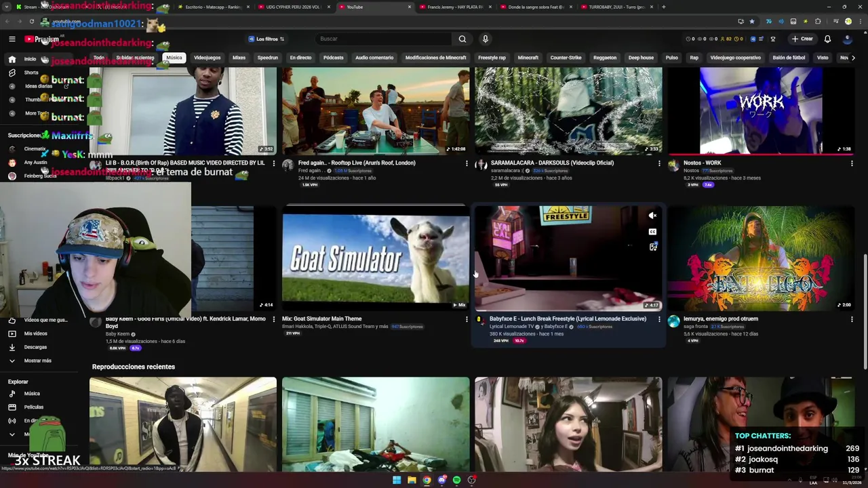The width and height of the screenshot is (868, 488).
Task: Select the Música category chip
Action: 174,58
